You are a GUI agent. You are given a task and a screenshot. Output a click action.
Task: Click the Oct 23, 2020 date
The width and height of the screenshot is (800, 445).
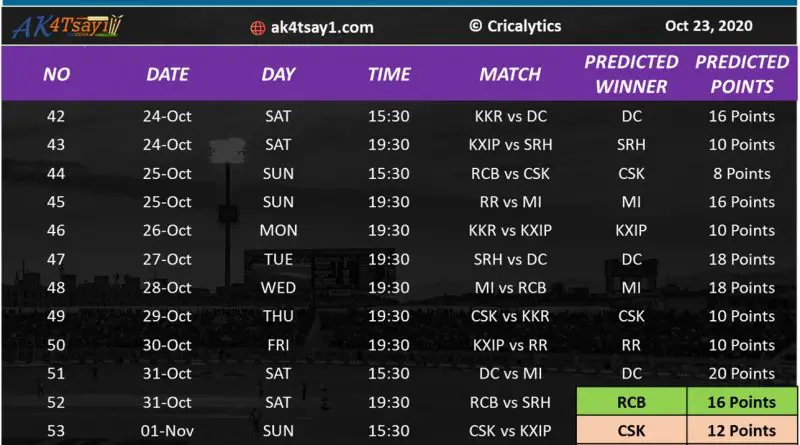tap(706, 26)
